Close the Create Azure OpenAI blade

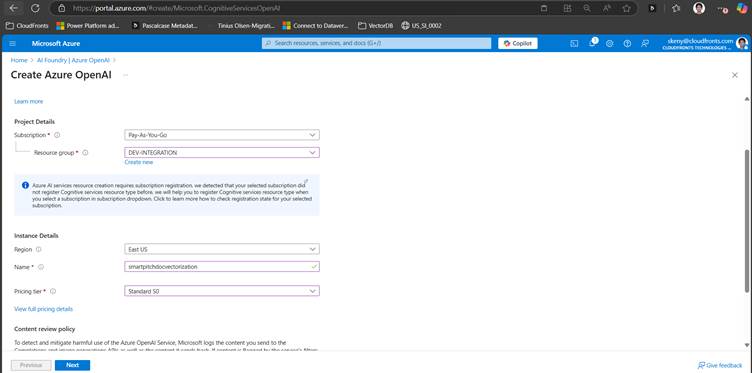click(x=734, y=75)
